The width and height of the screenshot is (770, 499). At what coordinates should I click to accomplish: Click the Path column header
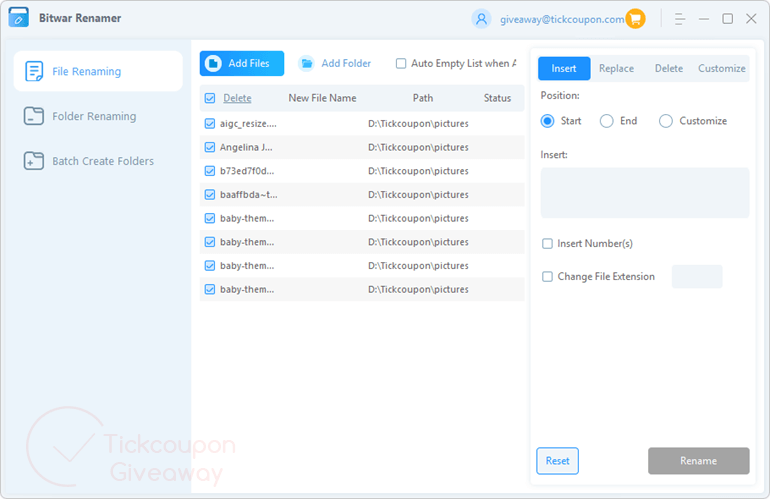(x=423, y=98)
